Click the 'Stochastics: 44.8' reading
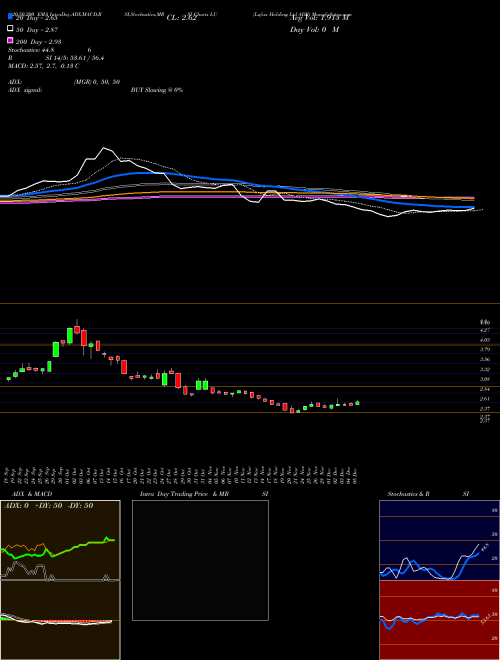 coord(31,50)
